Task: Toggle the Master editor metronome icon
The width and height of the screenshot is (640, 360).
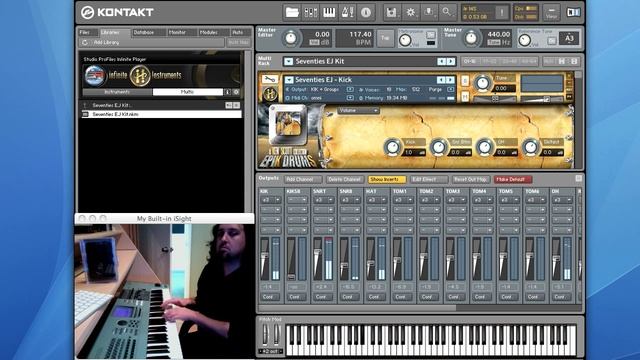Action: pos(347,12)
